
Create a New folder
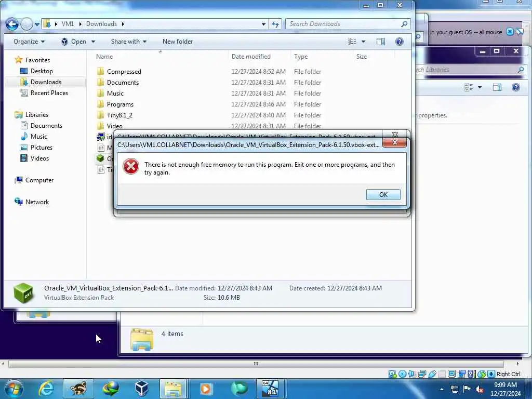178,42
